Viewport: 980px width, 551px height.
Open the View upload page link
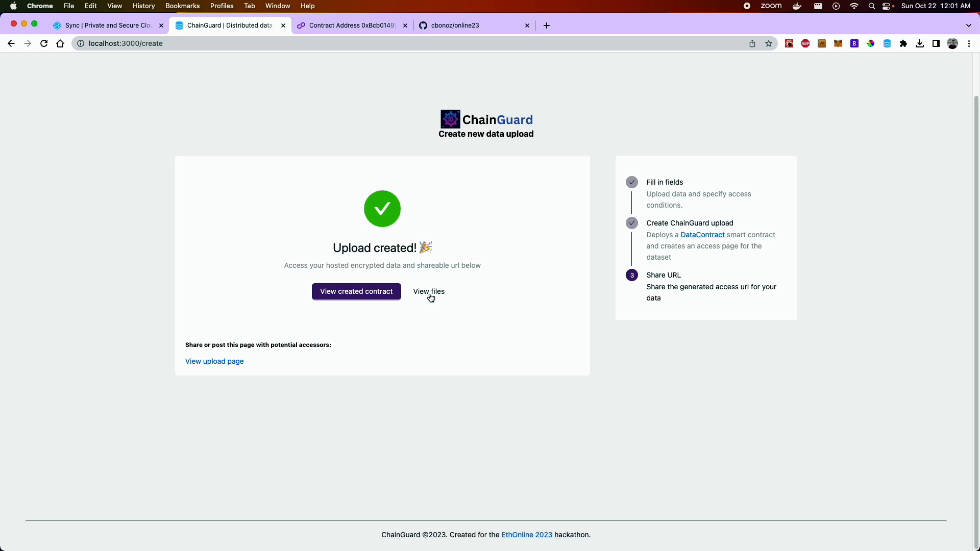(x=214, y=361)
